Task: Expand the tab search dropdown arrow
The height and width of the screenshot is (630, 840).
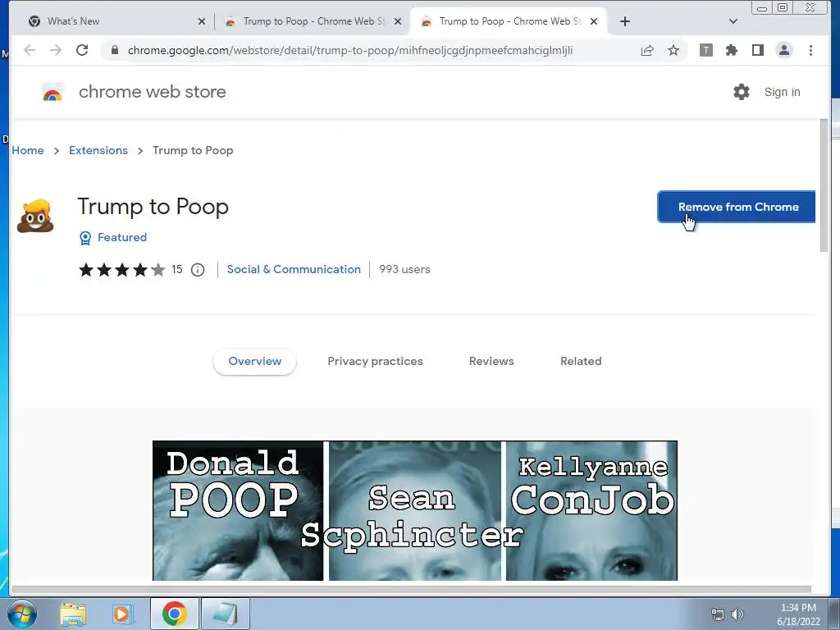Action: pyautogui.click(x=733, y=21)
